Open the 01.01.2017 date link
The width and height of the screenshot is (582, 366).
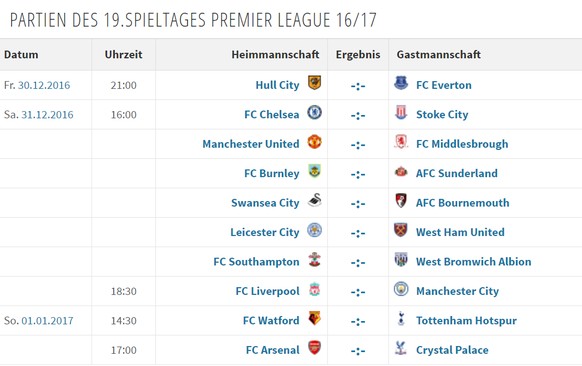[47, 321]
